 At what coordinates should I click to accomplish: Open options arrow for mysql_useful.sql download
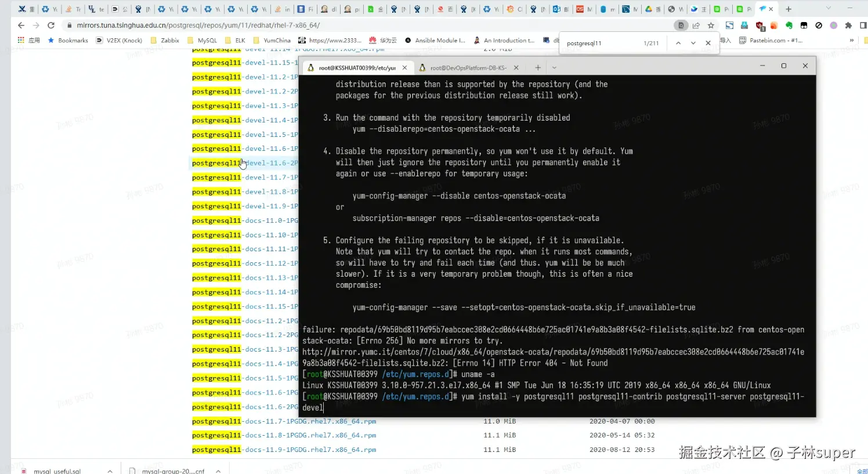tap(110, 471)
